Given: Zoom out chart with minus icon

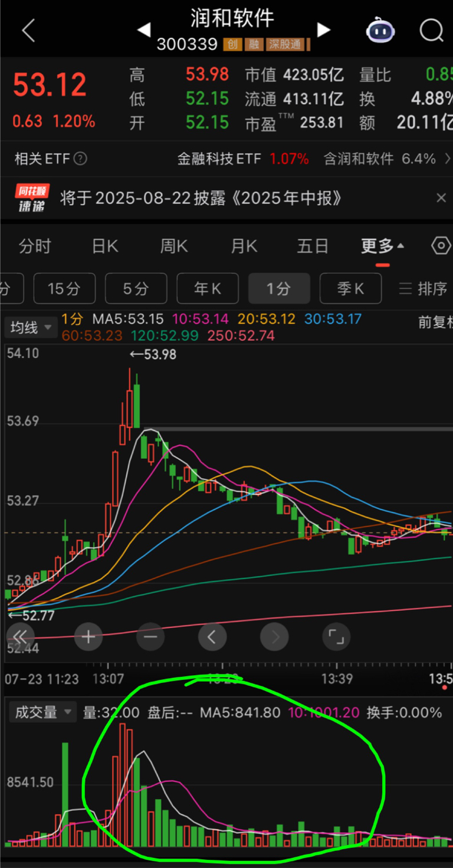Looking at the screenshot, I should coord(150,637).
